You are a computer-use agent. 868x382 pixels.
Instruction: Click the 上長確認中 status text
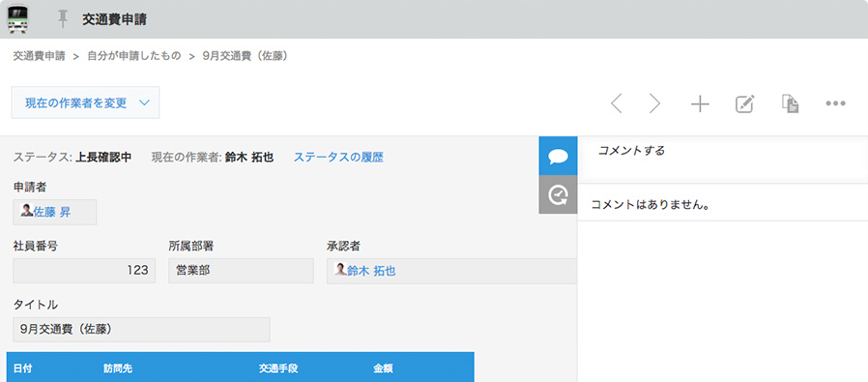coord(103,158)
